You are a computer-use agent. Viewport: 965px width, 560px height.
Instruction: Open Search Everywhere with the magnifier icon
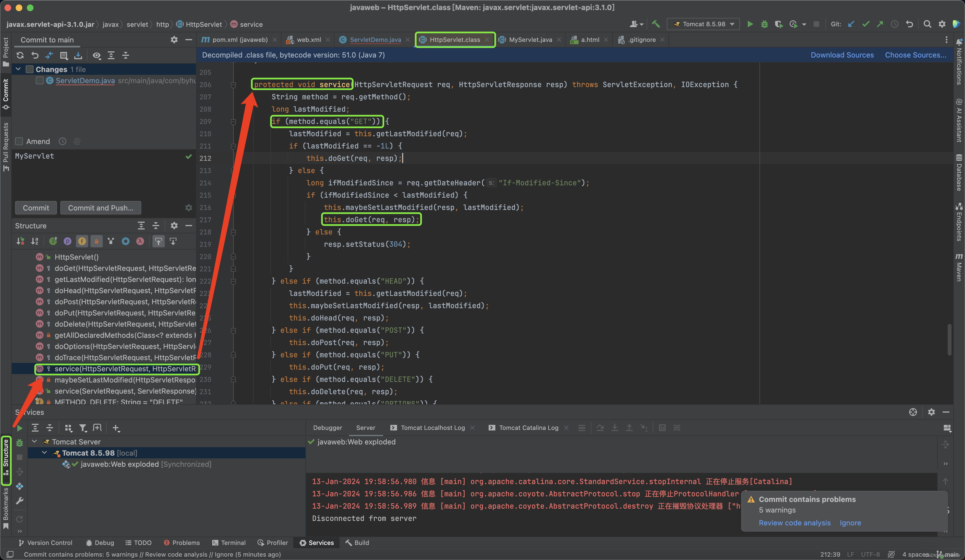coord(927,24)
